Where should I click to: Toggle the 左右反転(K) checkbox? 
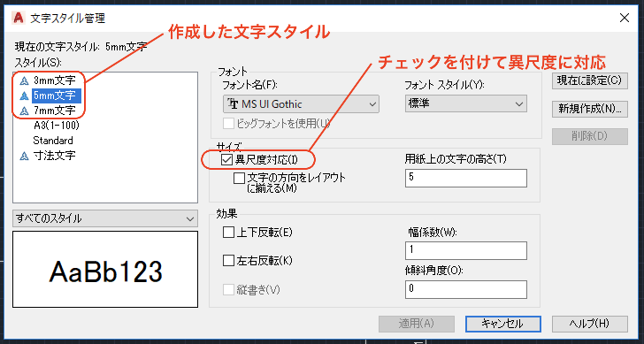[x=228, y=261]
